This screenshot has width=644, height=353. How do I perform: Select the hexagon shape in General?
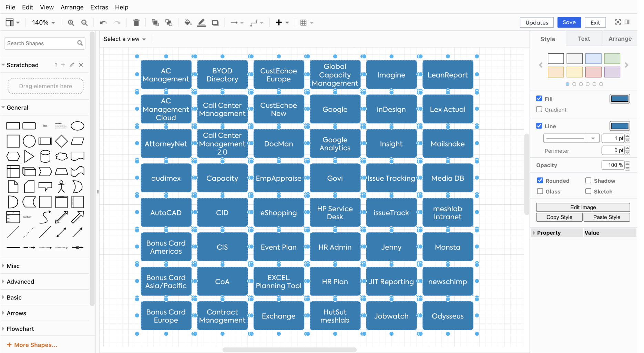pos(13,156)
